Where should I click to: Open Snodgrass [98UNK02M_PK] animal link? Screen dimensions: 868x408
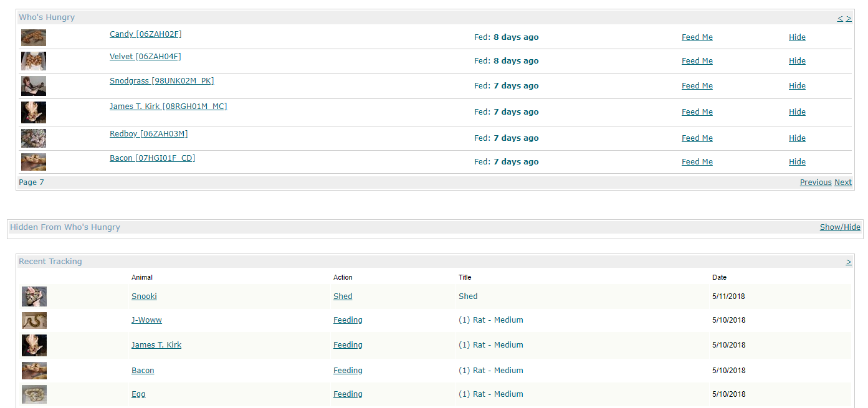pyautogui.click(x=161, y=81)
